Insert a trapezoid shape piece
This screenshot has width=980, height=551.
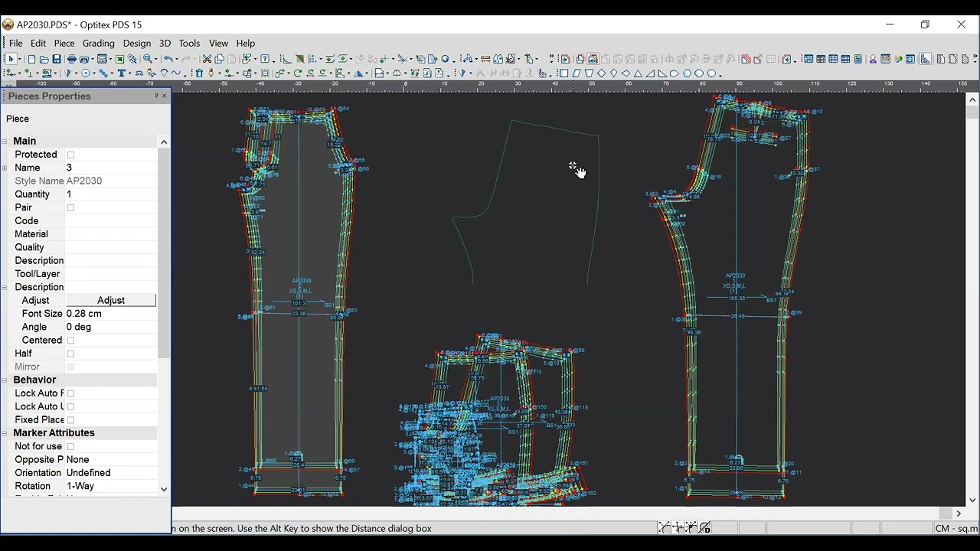coord(589,73)
